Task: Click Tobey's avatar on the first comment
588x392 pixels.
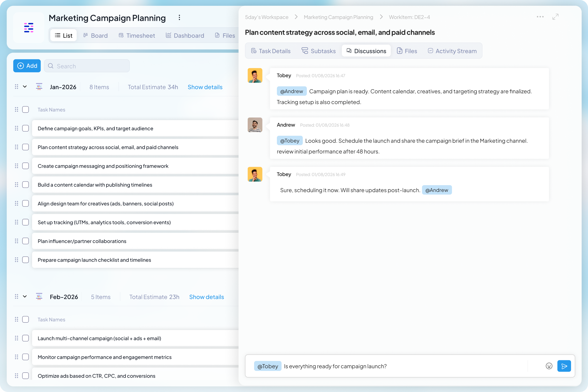Action: pyautogui.click(x=255, y=75)
